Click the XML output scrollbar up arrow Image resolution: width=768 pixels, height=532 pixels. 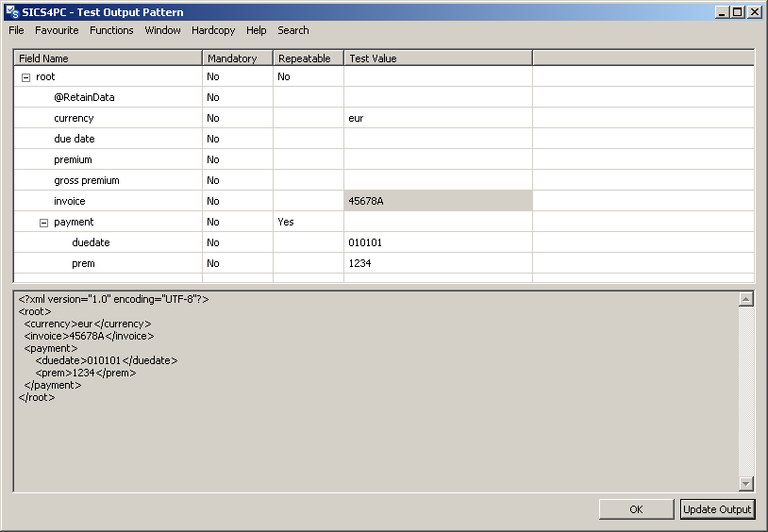[x=746, y=299]
